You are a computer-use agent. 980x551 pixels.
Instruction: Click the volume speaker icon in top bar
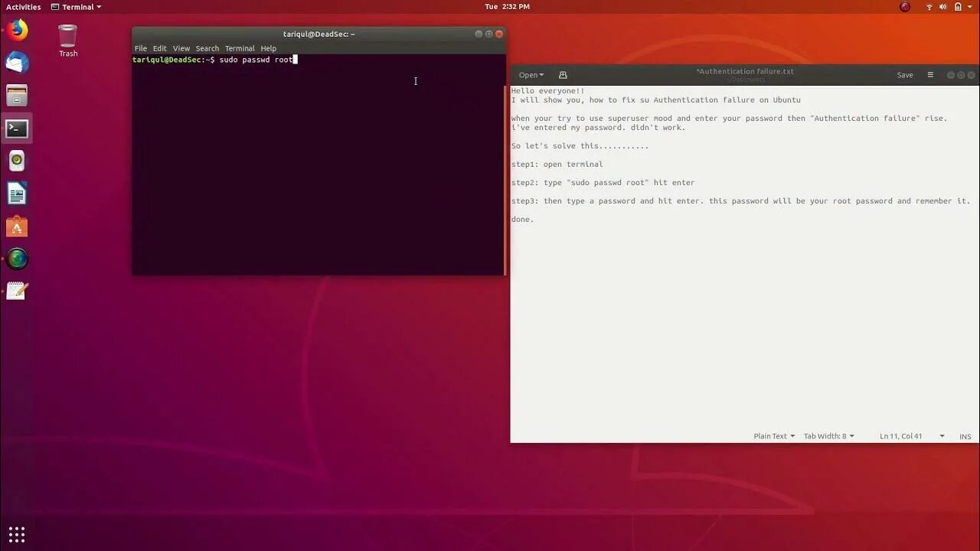943,7
